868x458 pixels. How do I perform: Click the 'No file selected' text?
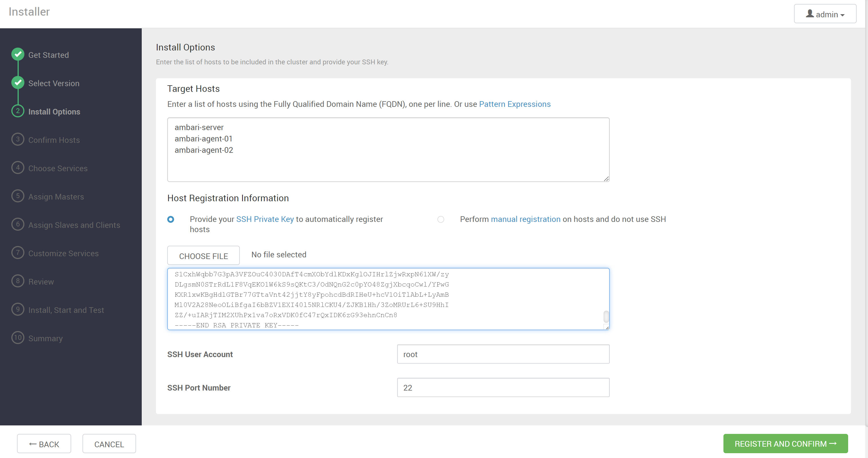[x=279, y=255]
